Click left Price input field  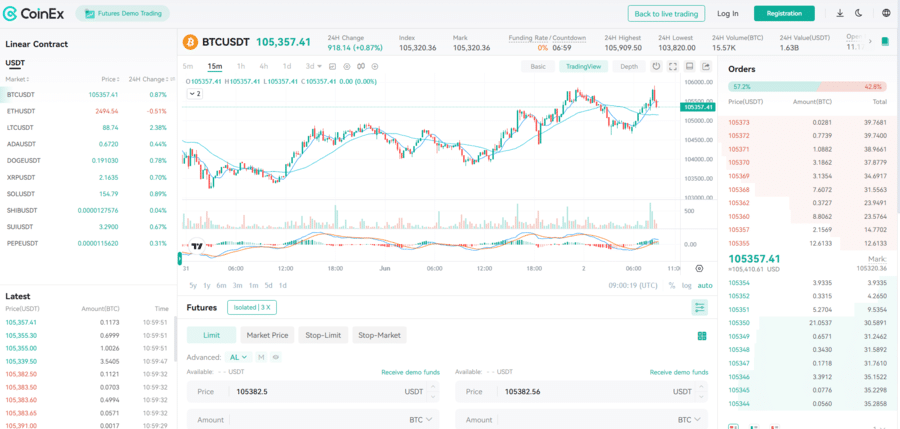[313, 392]
